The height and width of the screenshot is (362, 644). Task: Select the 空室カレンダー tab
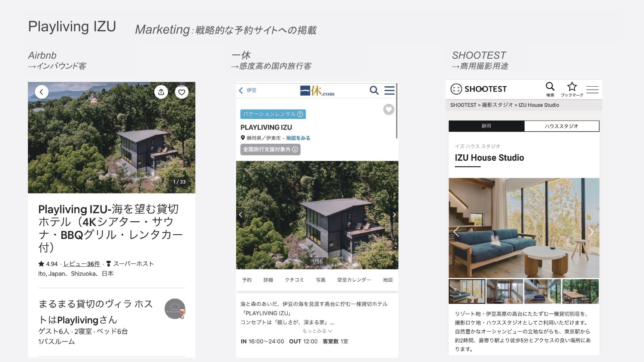click(354, 280)
